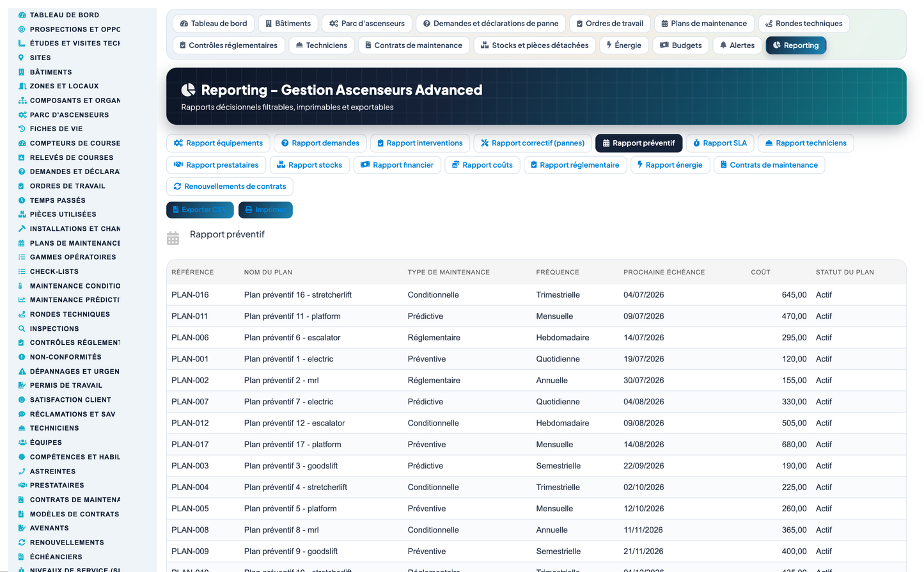The image size is (924, 572).
Task: Click the Énergie lightning bolt icon
Action: point(609,45)
